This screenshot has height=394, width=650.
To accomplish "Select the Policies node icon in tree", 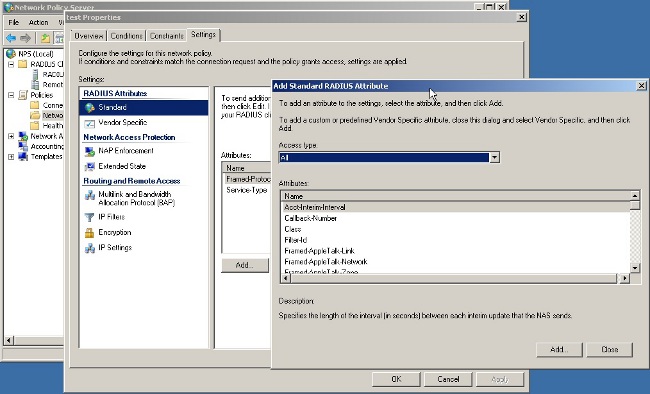I will (23, 95).
